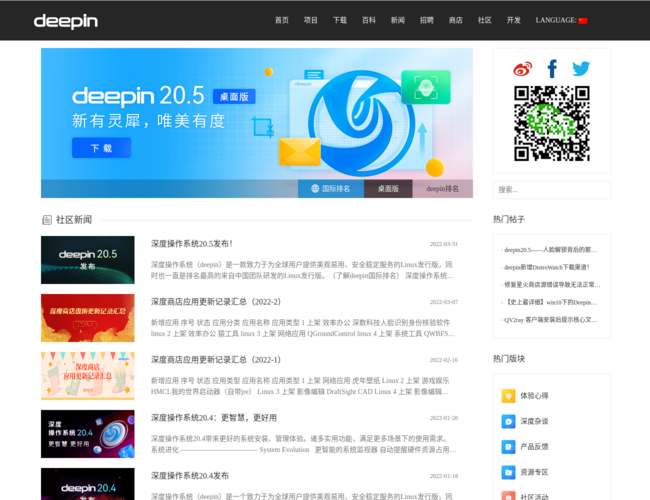The image size is (650, 500).
Task: Switch banner to 桌面版 tab
Action: pos(388,189)
